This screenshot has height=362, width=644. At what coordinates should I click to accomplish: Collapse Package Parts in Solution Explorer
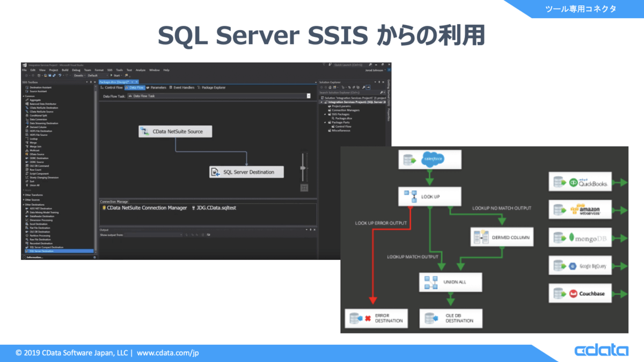[x=325, y=122]
